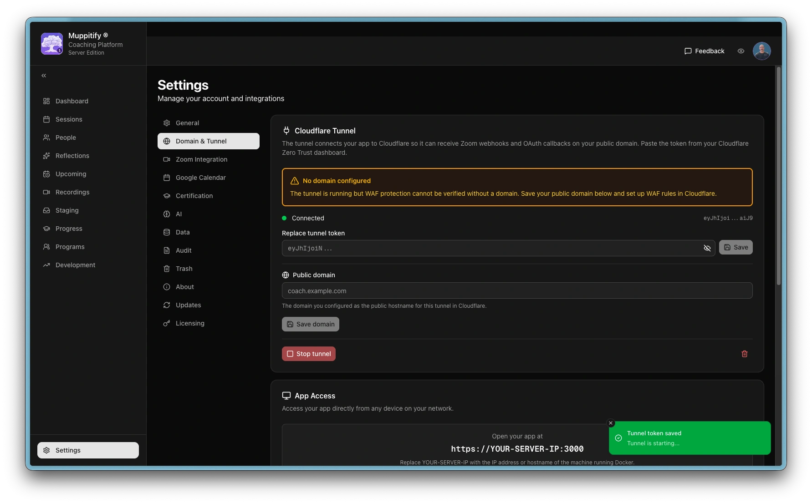Toggle tunnel token visibility eye icon
812x504 pixels.
[707, 248]
